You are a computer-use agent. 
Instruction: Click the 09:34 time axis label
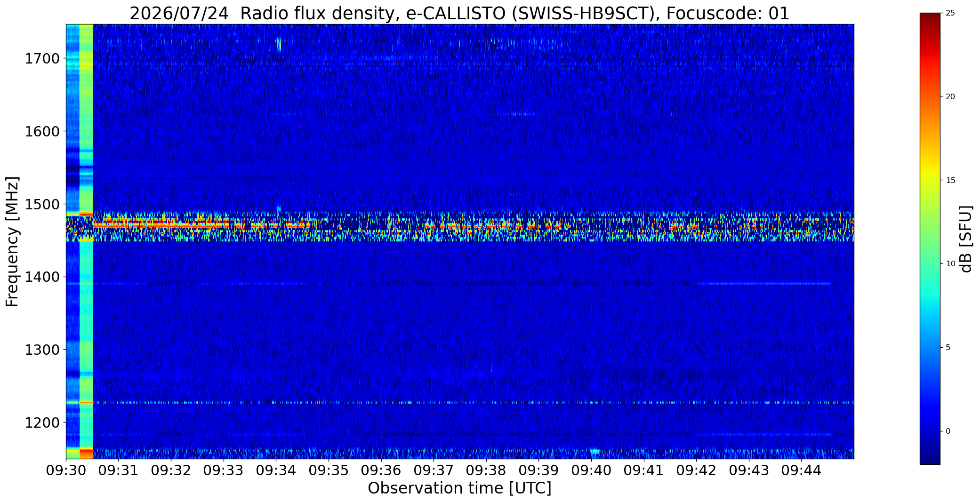tap(276, 470)
